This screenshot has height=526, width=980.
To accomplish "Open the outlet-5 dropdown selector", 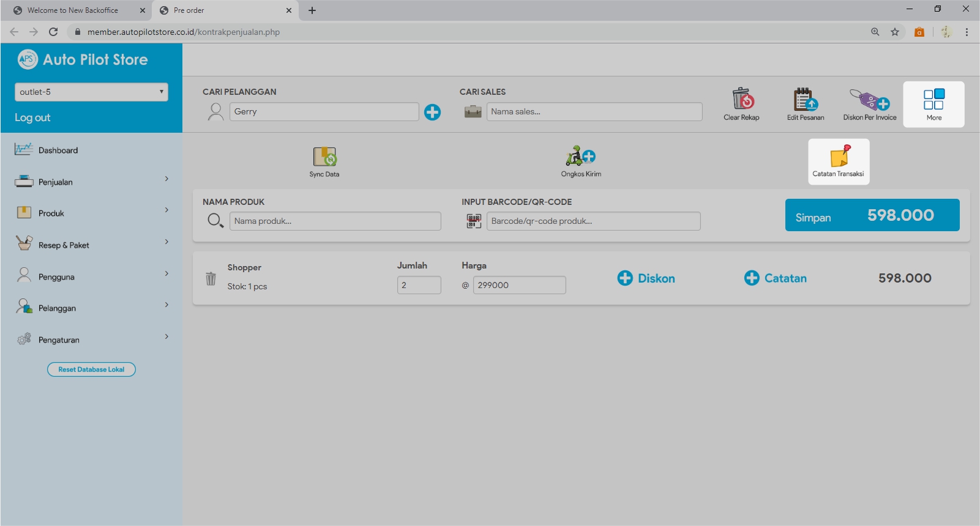I will 91,92.
